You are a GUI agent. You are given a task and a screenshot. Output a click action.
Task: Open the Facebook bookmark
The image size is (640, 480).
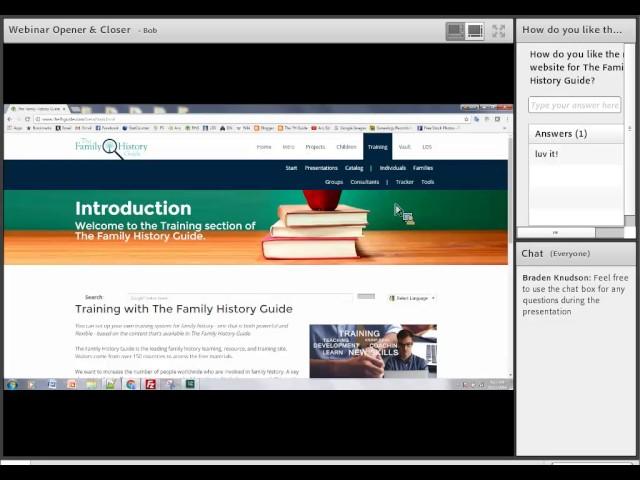click(107, 128)
